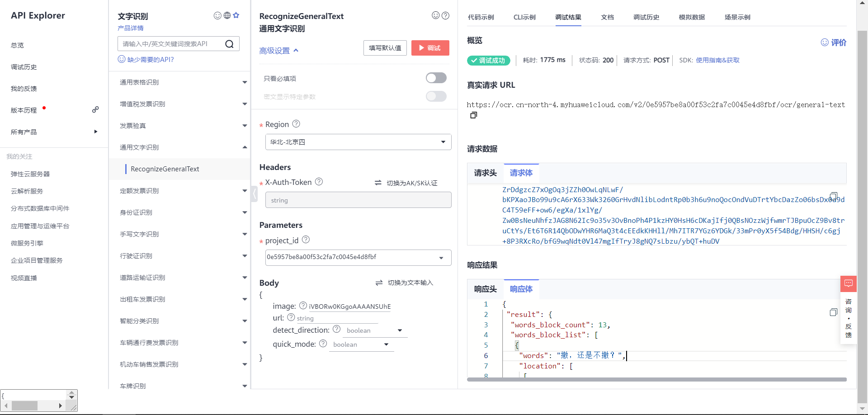Click link icon beside 版本历程
Viewport: 868px width, 415px height.
[95, 109]
